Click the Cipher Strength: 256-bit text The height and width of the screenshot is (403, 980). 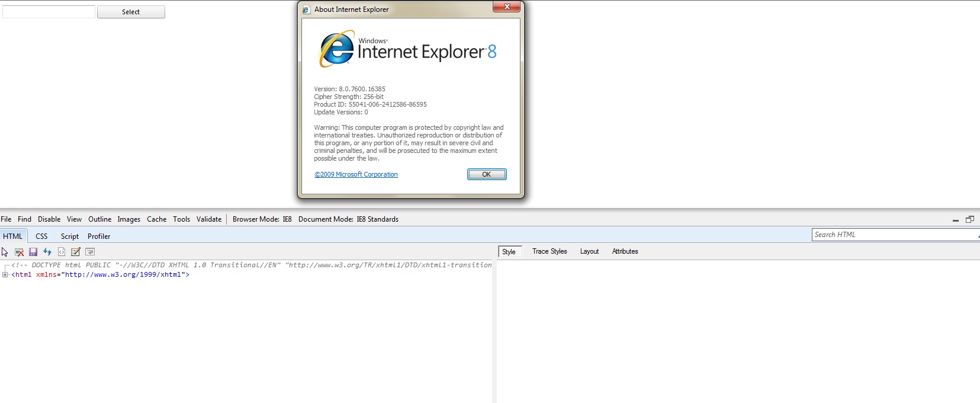(349, 97)
